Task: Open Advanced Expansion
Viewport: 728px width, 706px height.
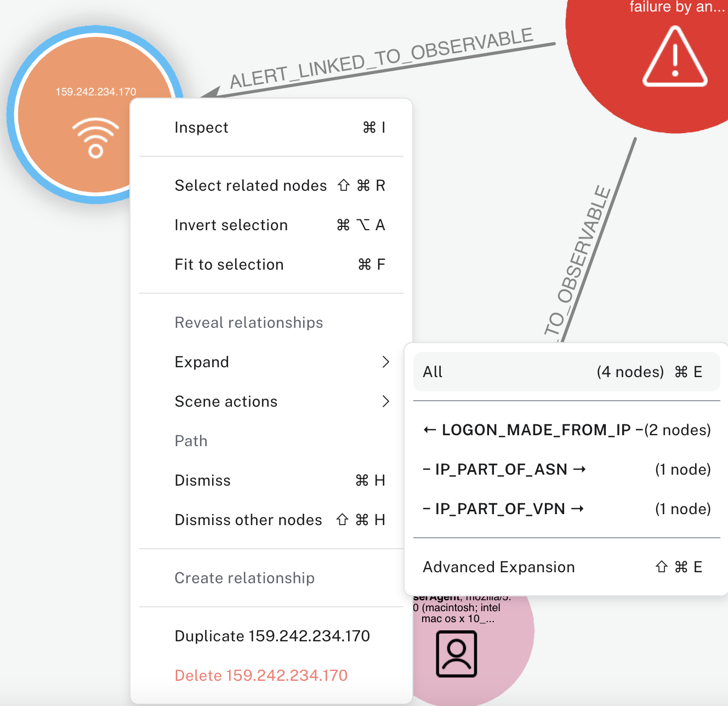Action: click(499, 567)
